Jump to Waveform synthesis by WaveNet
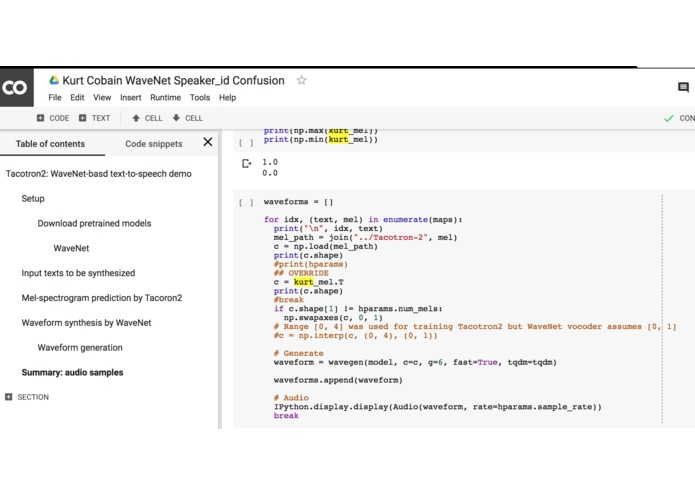The width and height of the screenshot is (695, 494). coord(86,323)
